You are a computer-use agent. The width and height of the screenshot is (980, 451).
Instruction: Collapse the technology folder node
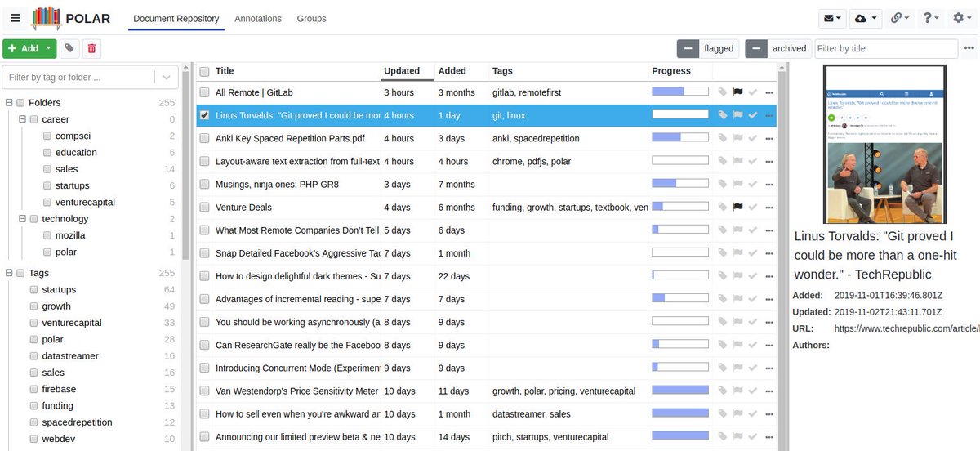pyautogui.click(x=22, y=218)
